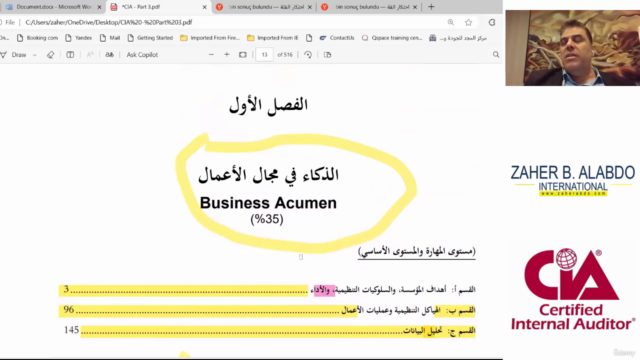Click the 'Business Acumen' heading text
The width and height of the screenshot is (640, 360).
point(268,203)
